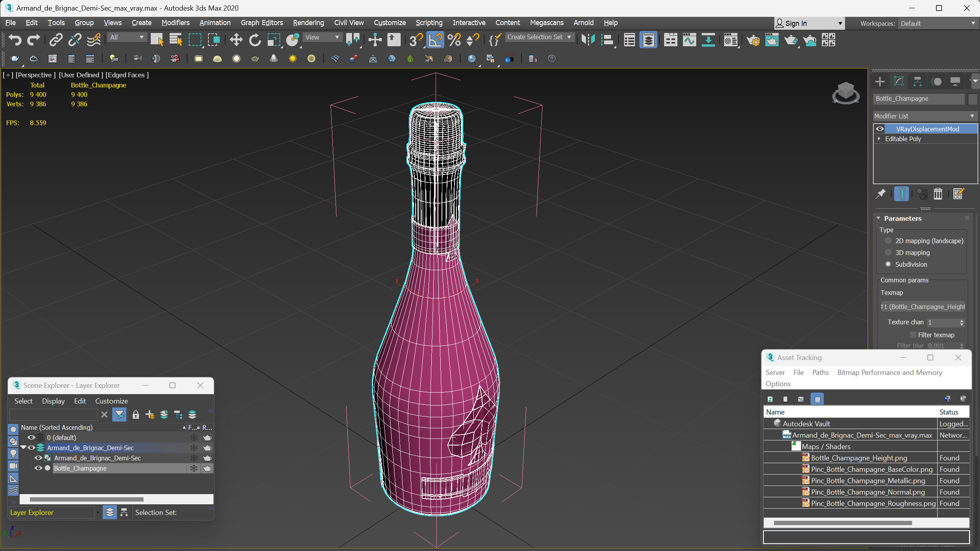Image resolution: width=980 pixels, height=551 pixels.
Task: Hide the Bottle_Champagne object eye icon
Action: coord(38,468)
